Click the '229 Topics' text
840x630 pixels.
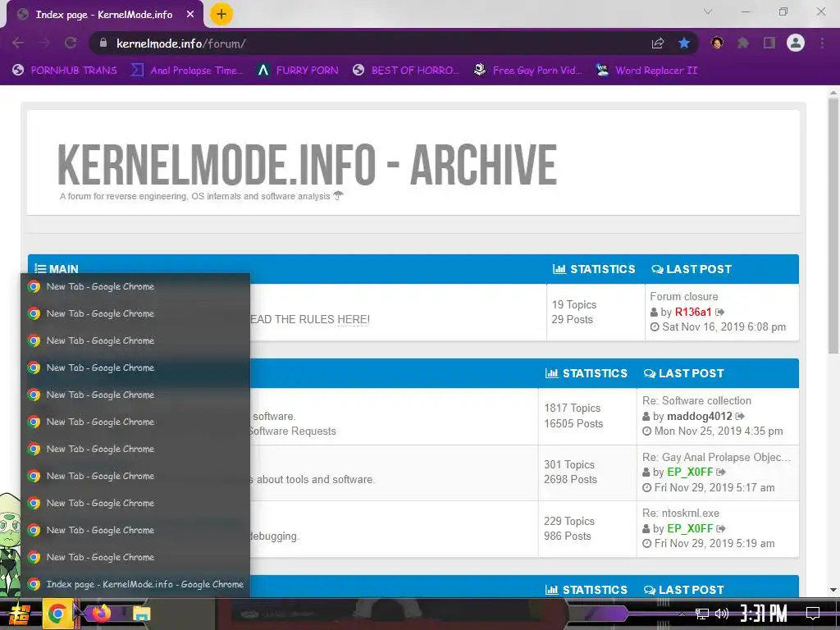[569, 521]
